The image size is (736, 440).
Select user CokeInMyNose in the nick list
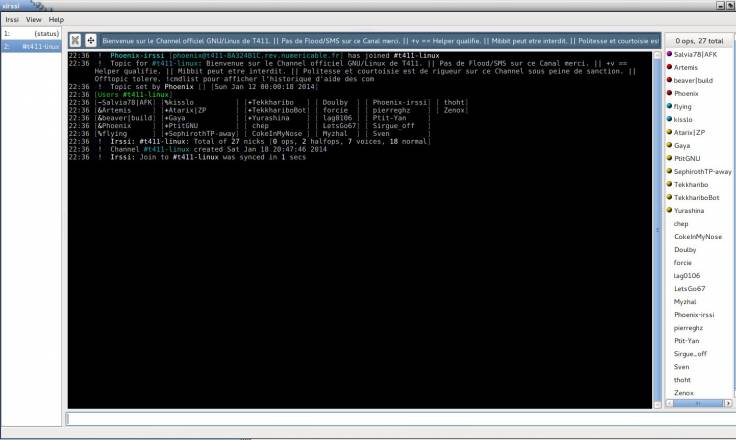pyautogui.click(x=698, y=237)
